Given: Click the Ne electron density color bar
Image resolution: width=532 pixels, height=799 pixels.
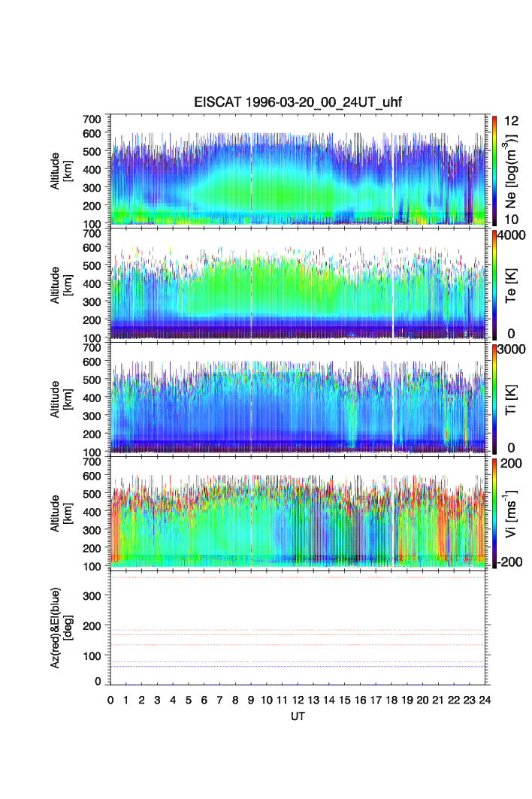Looking at the screenshot, I should 494,169.
